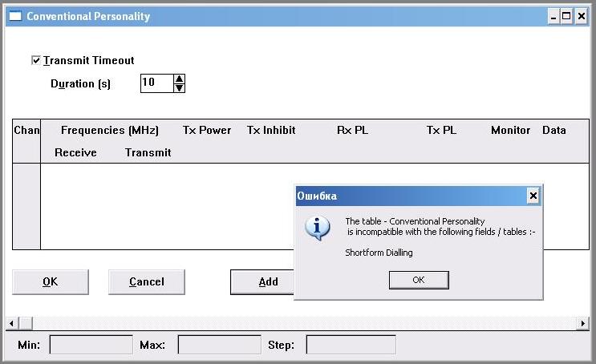Click the Conventional Personality window title icon
The width and height of the screenshot is (596, 364).
click(14, 16)
